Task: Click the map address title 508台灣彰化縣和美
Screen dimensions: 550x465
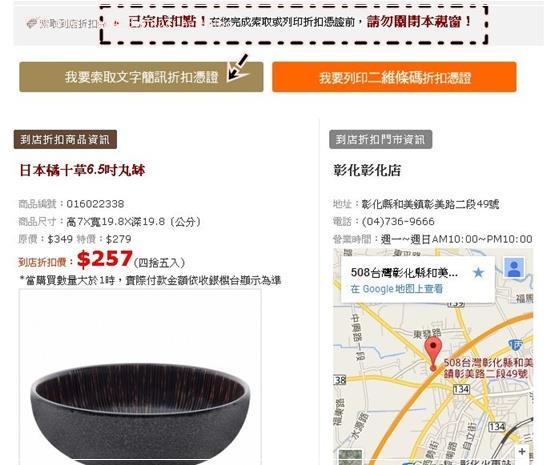Action: point(404,272)
